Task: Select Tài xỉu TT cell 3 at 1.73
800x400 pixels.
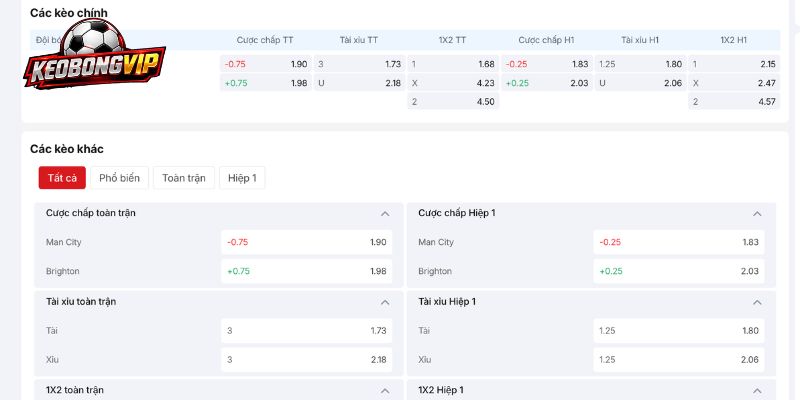Action: pos(360,64)
